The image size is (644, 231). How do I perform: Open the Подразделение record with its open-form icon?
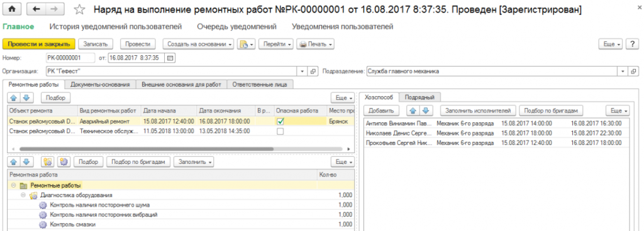(634, 72)
